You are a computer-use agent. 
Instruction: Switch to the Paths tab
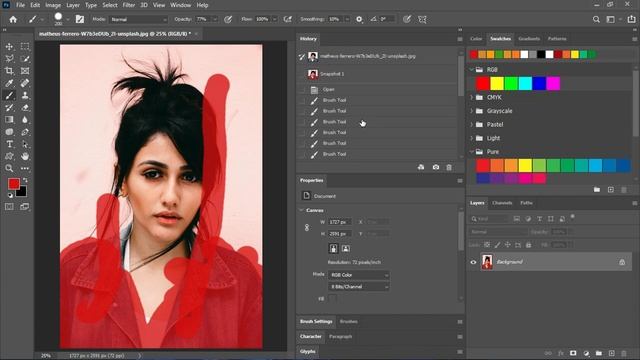(526, 203)
